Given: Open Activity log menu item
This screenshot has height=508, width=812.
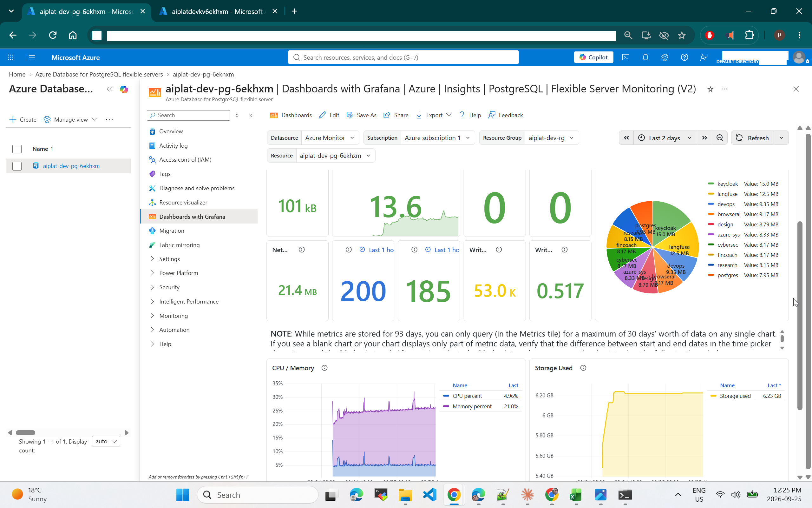Looking at the screenshot, I should 173,145.
